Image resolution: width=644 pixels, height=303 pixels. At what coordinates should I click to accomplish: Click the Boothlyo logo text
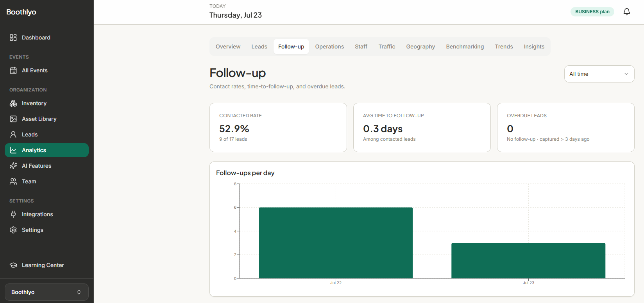point(21,12)
